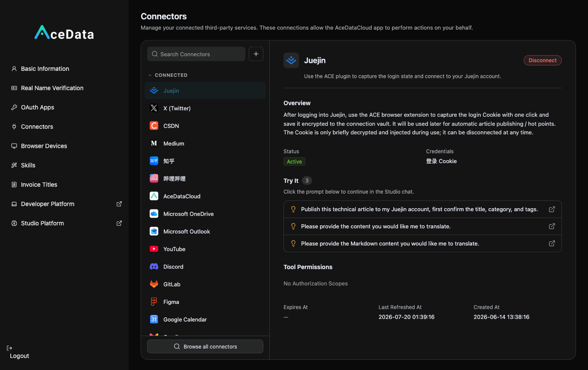Click the Logout icon
The height and width of the screenshot is (370, 588).
coord(9,348)
